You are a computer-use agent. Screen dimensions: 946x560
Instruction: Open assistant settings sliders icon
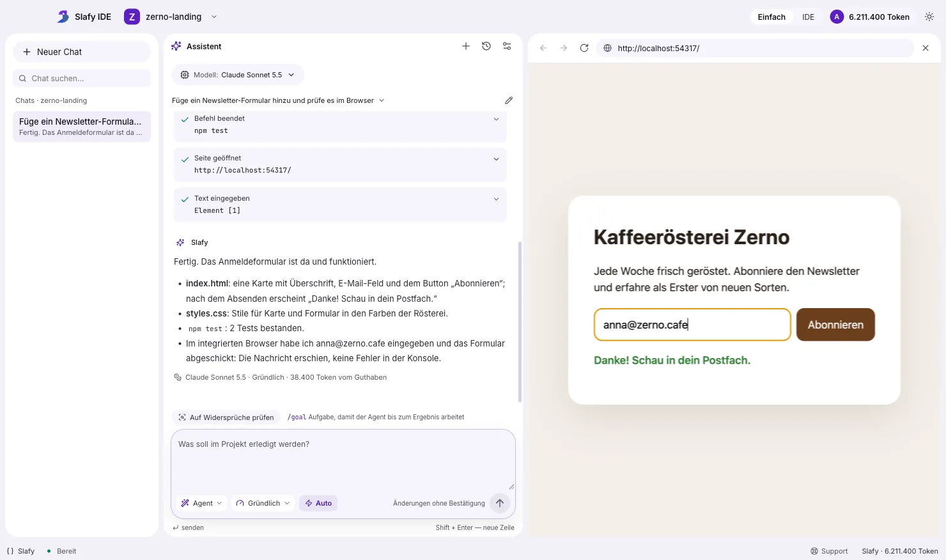(507, 46)
